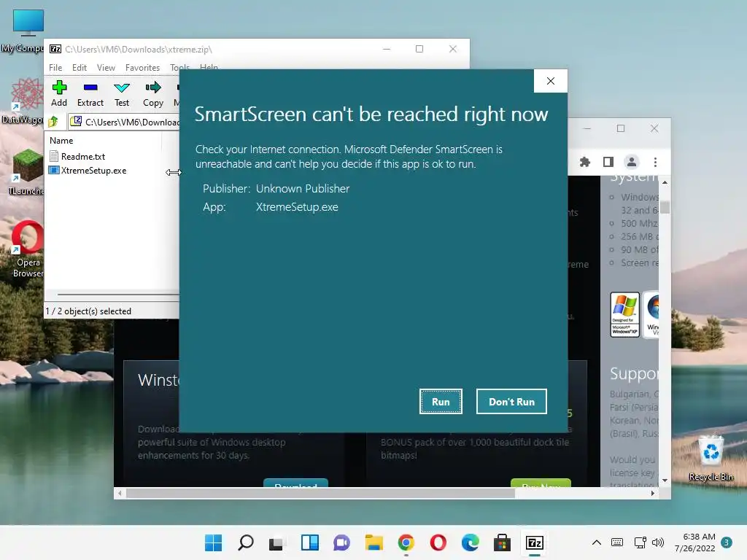Click the Run button in SmartScreen dialog
Image resolution: width=747 pixels, height=560 pixels.
441,402
